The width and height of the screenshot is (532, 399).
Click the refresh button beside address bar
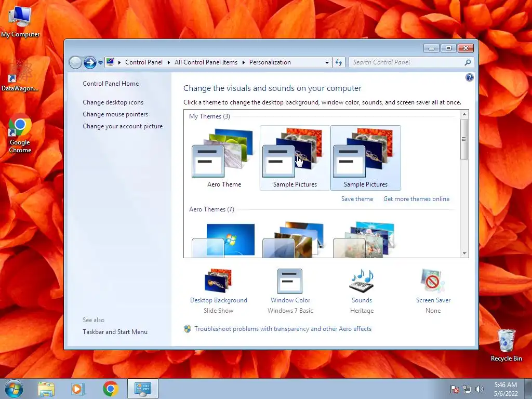(x=339, y=62)
